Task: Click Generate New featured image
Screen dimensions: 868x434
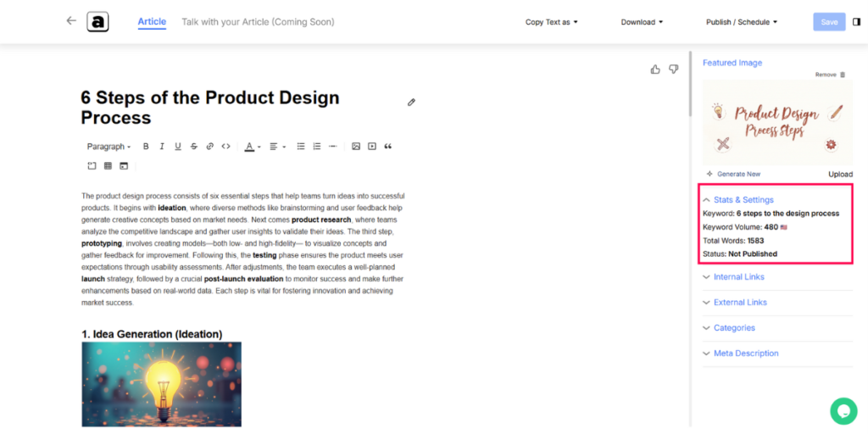Action: pyautogui.click(x=733, y=174)
